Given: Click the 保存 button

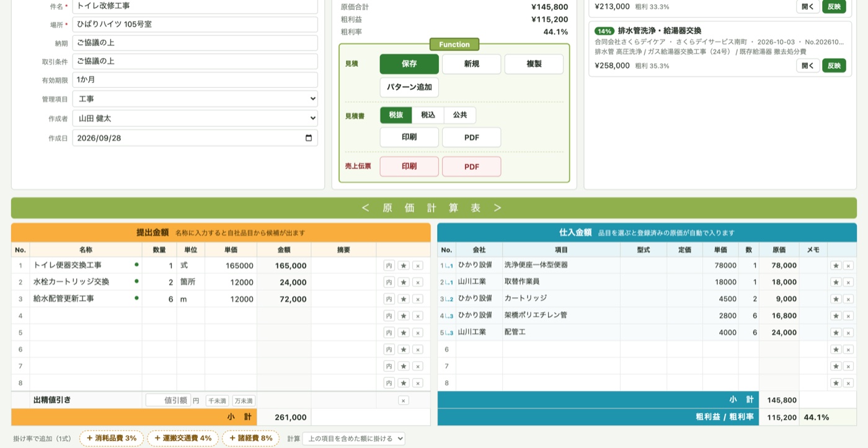Looking at the screenshot, I should [x=409, y=64].
